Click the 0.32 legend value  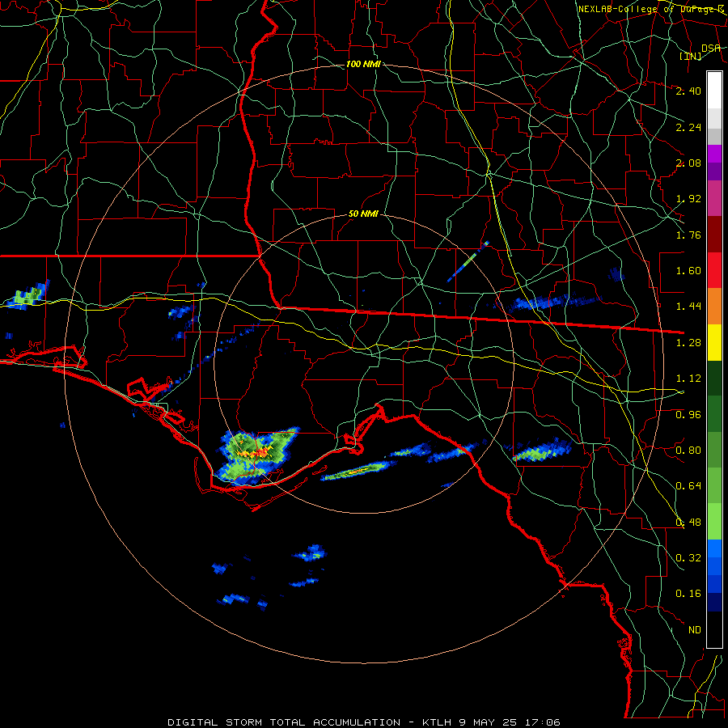(x=688, y=558)
